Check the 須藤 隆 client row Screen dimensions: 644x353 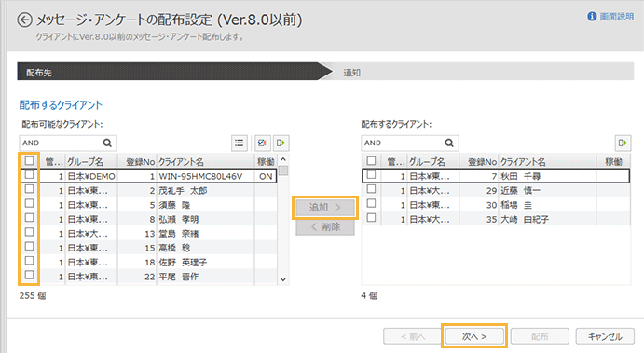29,203
